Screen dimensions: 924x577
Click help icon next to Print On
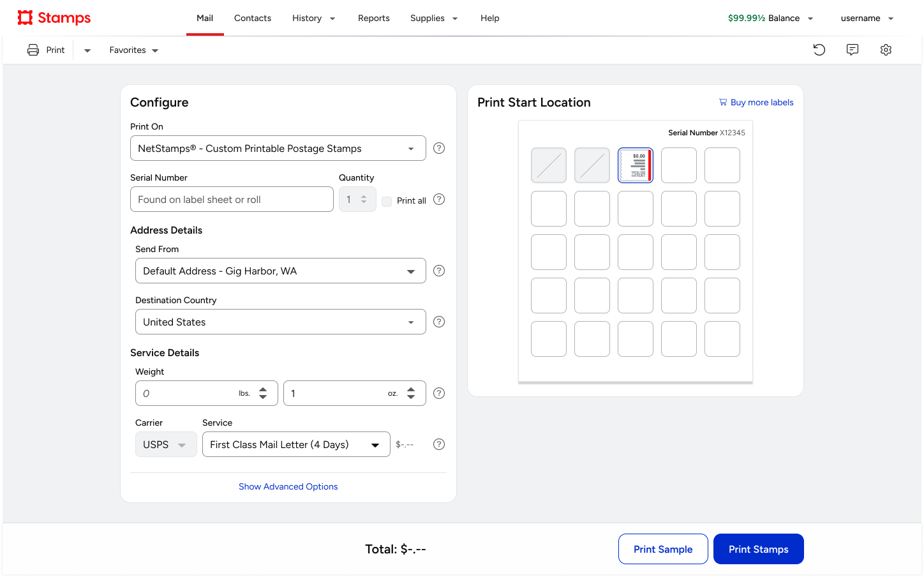pos(439,148)
